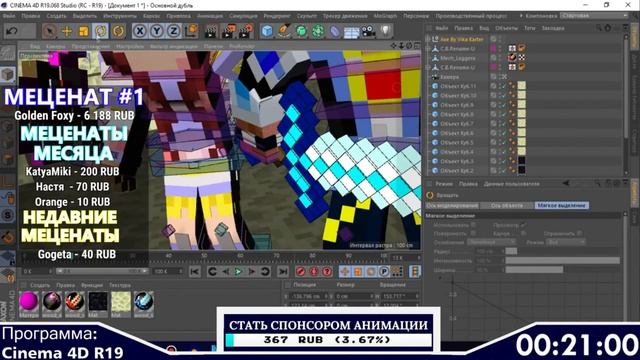This screenshot has height=360, width=640.
Task: Open the Создать main menu
Action: coord(56,16)
